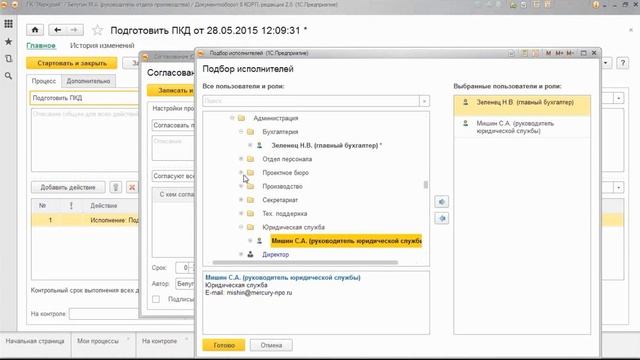Click Стартовать и закрыть button
The image size is (640, 360).
tap(72, 63)
